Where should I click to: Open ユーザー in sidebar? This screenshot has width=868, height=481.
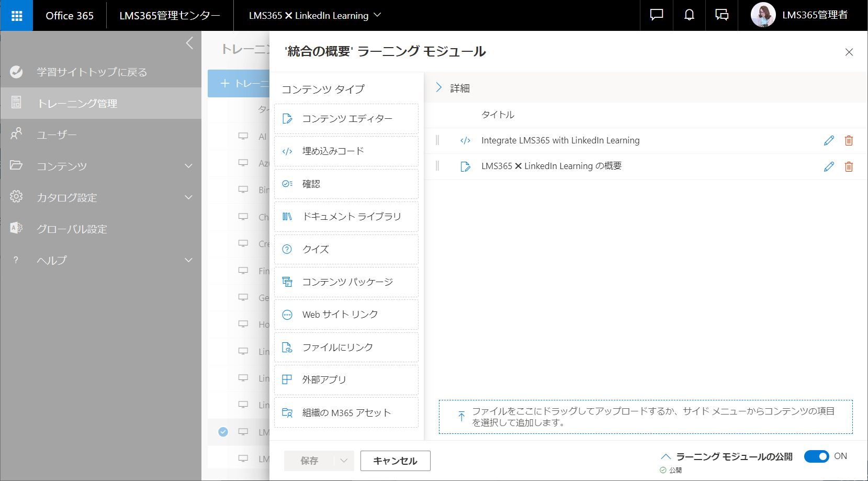point(57,135)
